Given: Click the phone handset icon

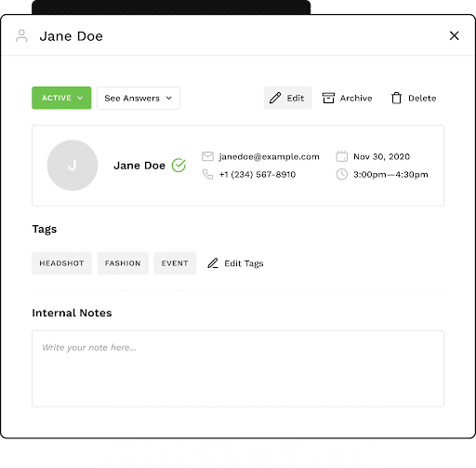Looking at the screenshot, I should click(x=207, y=174).
